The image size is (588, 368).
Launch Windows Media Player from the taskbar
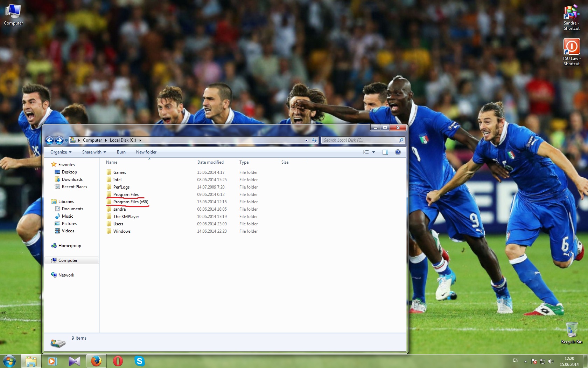[52, 361]
